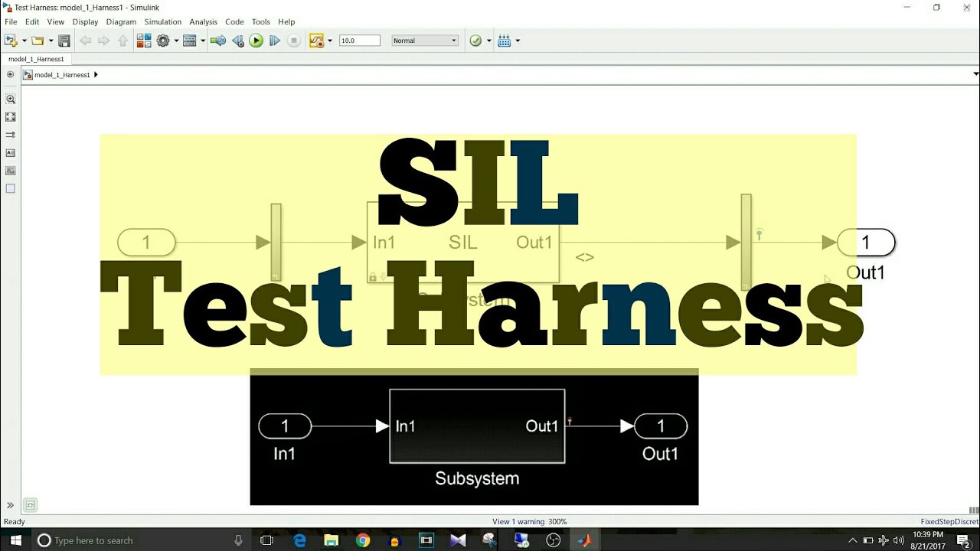Open the Display menu
The height and width of the screenshot is (551, 980).
click(x=85, y=22)
